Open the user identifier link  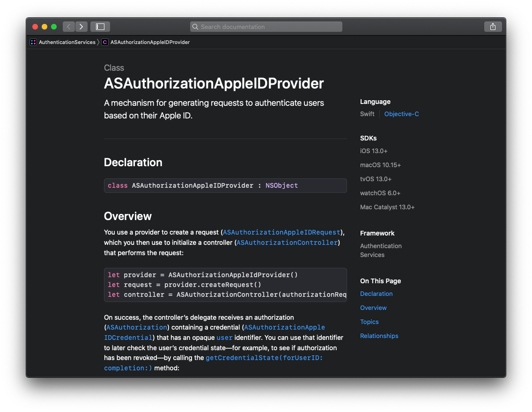coord(224,338)
